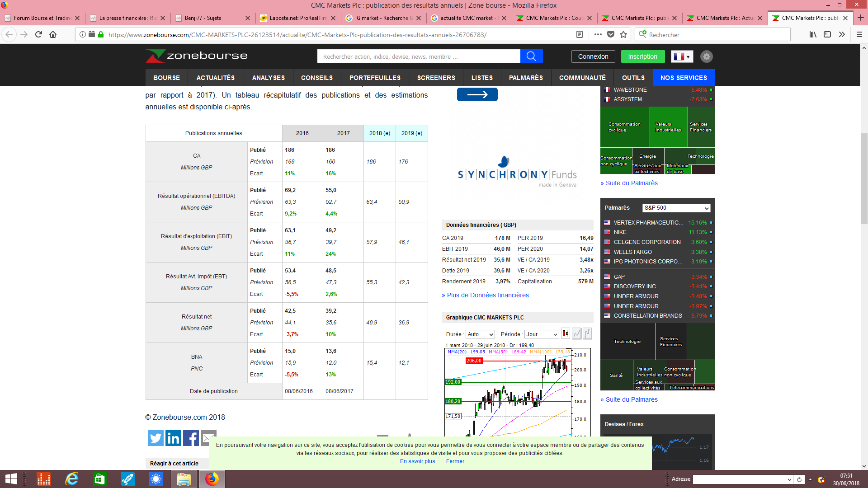Viewport: 868px width, 488px height.
Task: Expand the Palmarès S&P 500 dropdown
Action: tap(676, 208)
